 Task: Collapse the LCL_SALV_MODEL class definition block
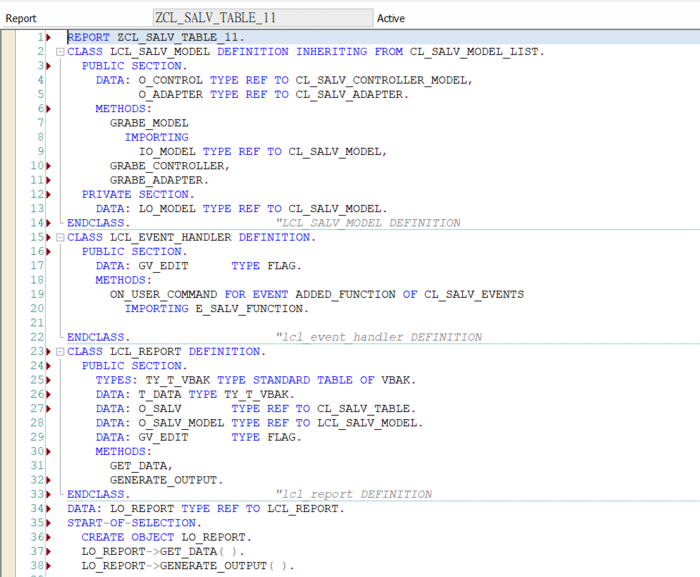pyautogui.click(x=60, y=52)
